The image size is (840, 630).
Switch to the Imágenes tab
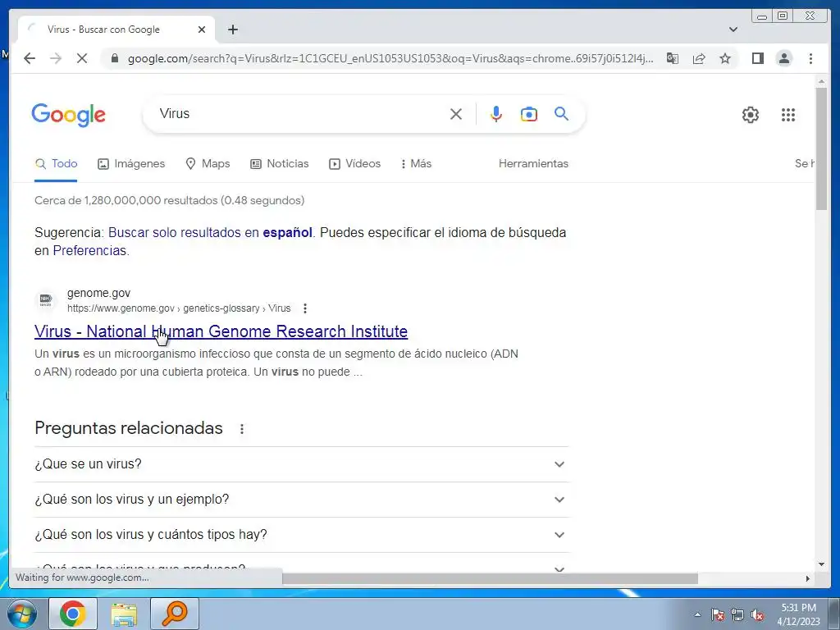131,163
